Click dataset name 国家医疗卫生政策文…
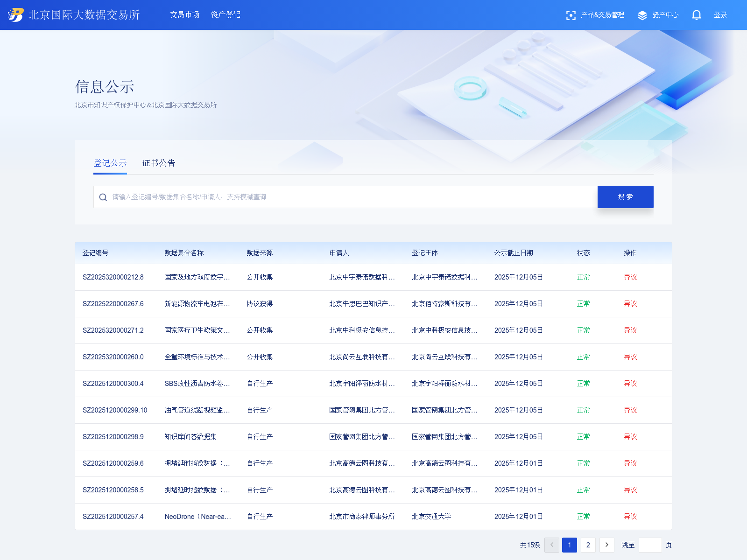747x560 pixels. [x=197, y=330]
